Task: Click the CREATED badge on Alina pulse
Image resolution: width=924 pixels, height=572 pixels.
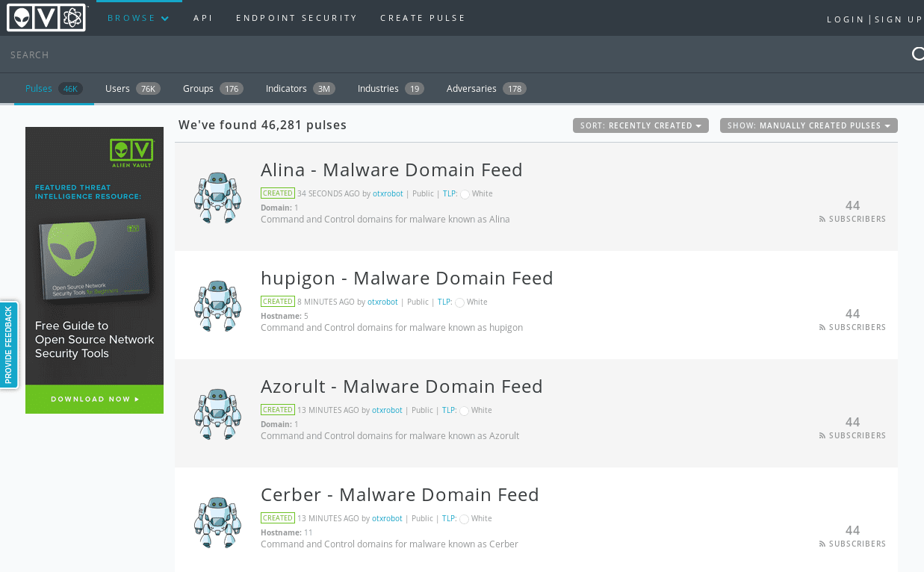Action: coord(278,193)
